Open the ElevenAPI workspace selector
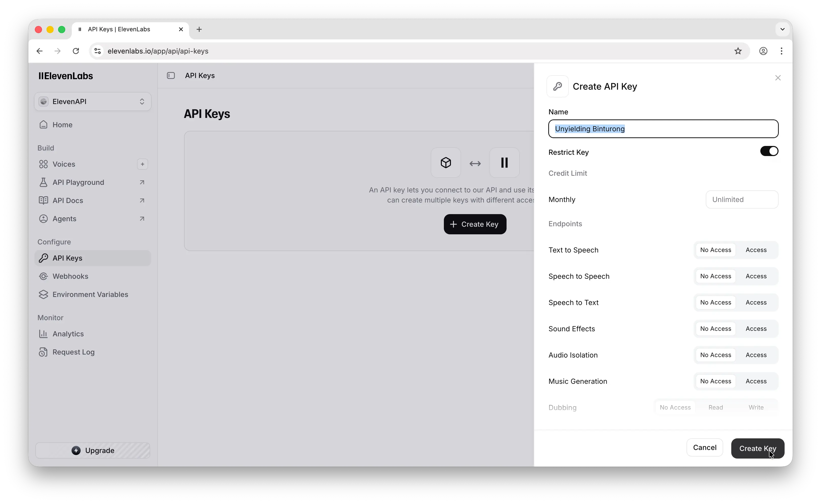This screenshot has height=504, width=821. [x=93, y=101]
